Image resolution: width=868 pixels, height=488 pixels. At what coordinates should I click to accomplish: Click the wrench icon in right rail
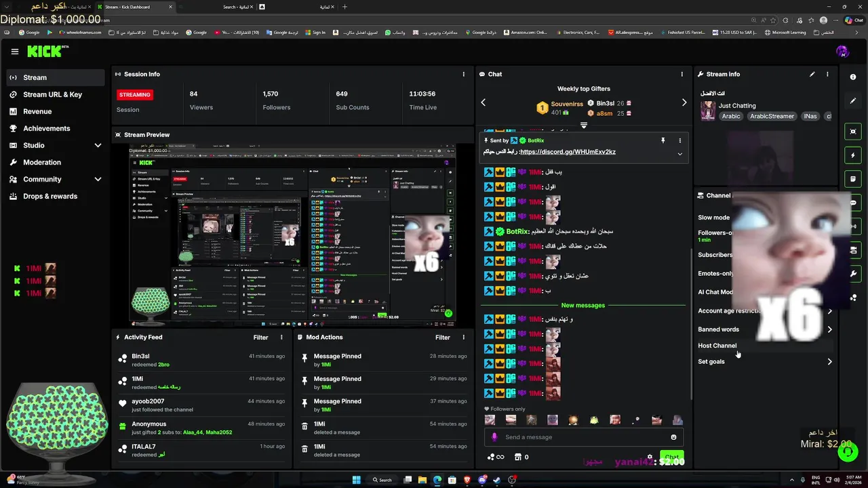pos(853,274)
